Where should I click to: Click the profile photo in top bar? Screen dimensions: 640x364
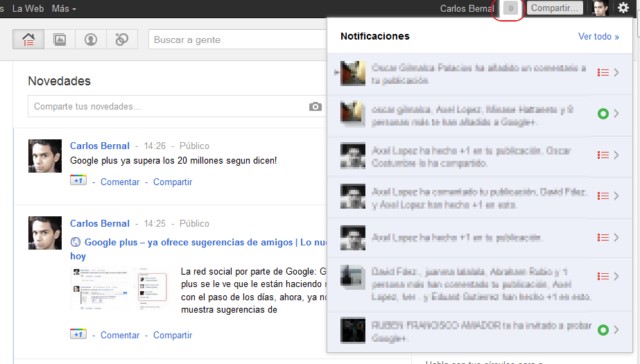click(x=600, y=8)
